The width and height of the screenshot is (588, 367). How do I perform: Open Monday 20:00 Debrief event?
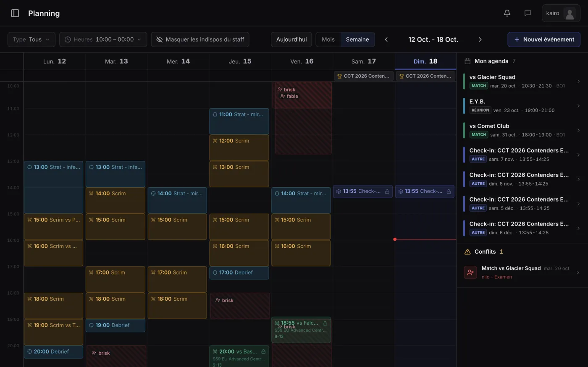[54, 352]
